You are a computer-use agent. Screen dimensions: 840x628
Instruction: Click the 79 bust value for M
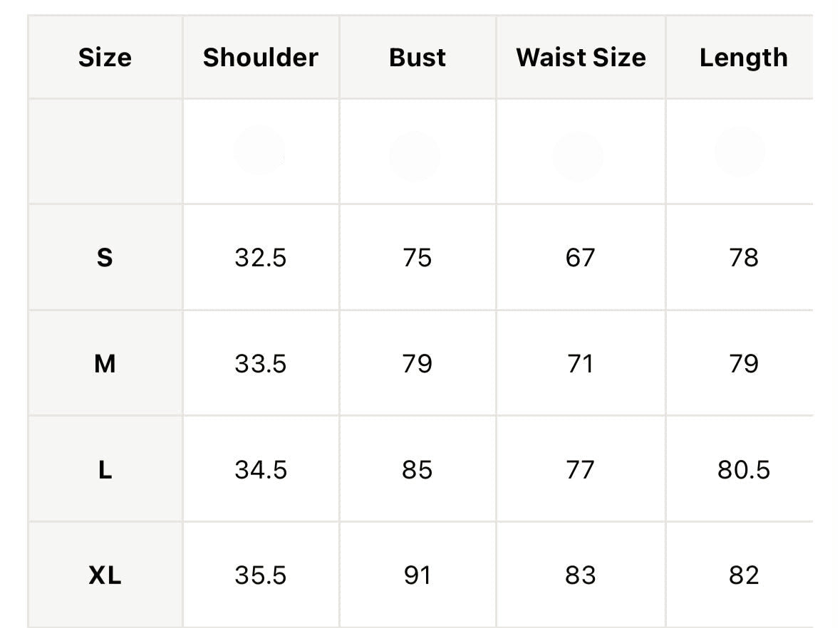(x=418, y=364)
